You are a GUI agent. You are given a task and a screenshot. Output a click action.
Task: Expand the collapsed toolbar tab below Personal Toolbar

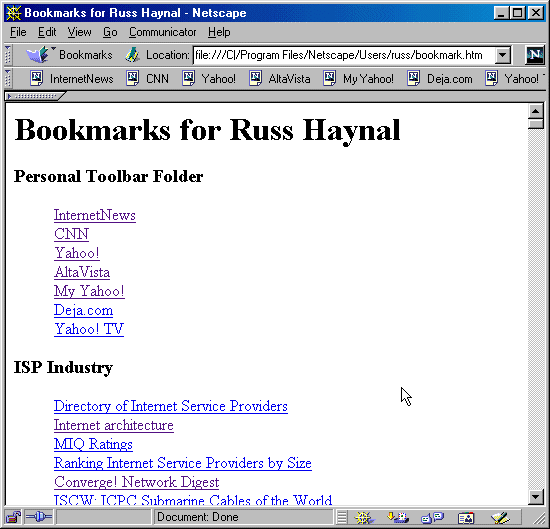(34, 96)
